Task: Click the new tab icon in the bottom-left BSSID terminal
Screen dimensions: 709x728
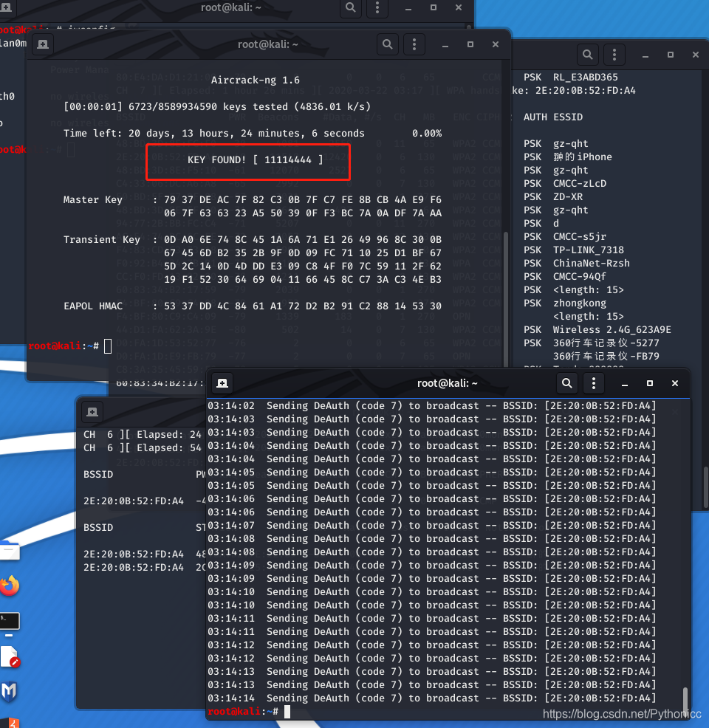Action: 92,412
